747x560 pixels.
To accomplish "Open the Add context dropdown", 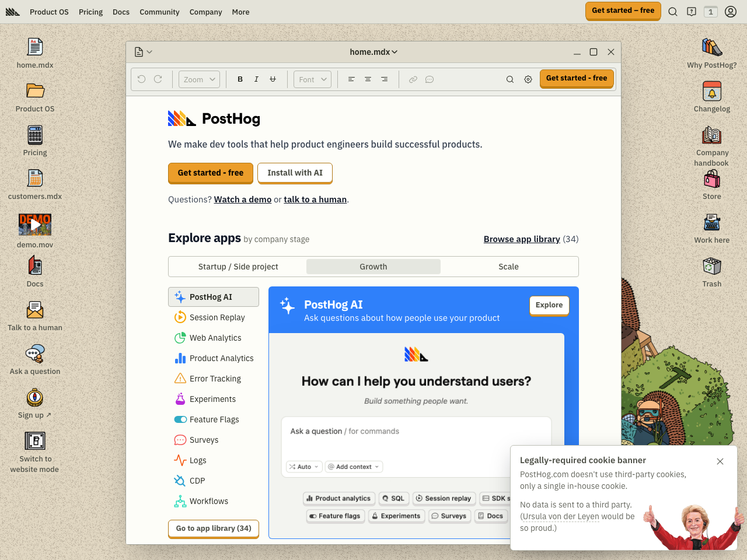I will (354, 467).
